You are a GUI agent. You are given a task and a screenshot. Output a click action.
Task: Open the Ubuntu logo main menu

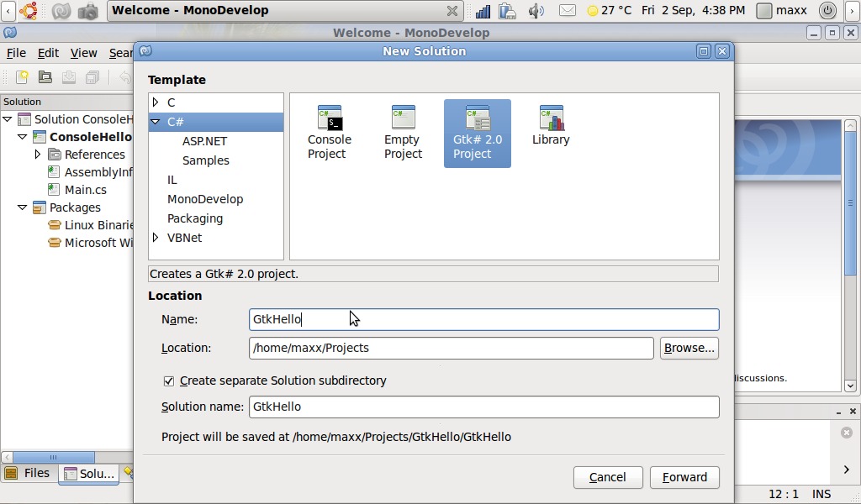pos(29,10)
